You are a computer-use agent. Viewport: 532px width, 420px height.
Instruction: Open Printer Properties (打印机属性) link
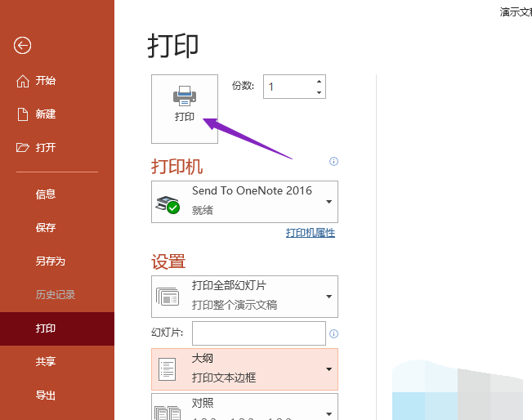point(310,233)
